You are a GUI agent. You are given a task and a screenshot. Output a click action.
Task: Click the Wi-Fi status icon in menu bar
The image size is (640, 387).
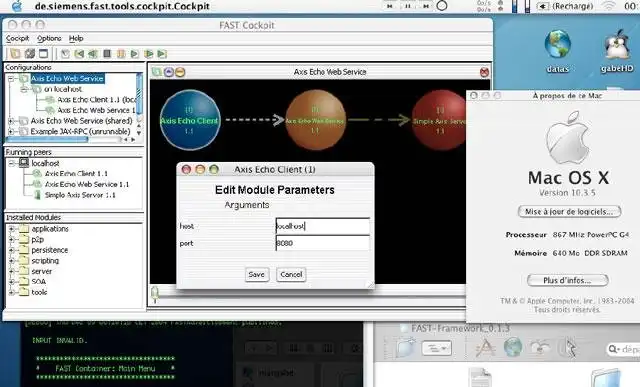609,6
